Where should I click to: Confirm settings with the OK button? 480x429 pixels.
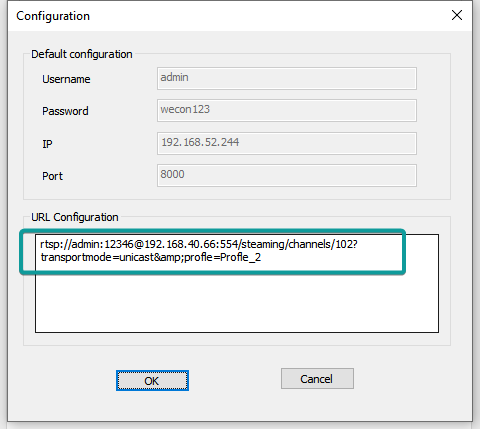pyautogui.click(x=152, y=380)
